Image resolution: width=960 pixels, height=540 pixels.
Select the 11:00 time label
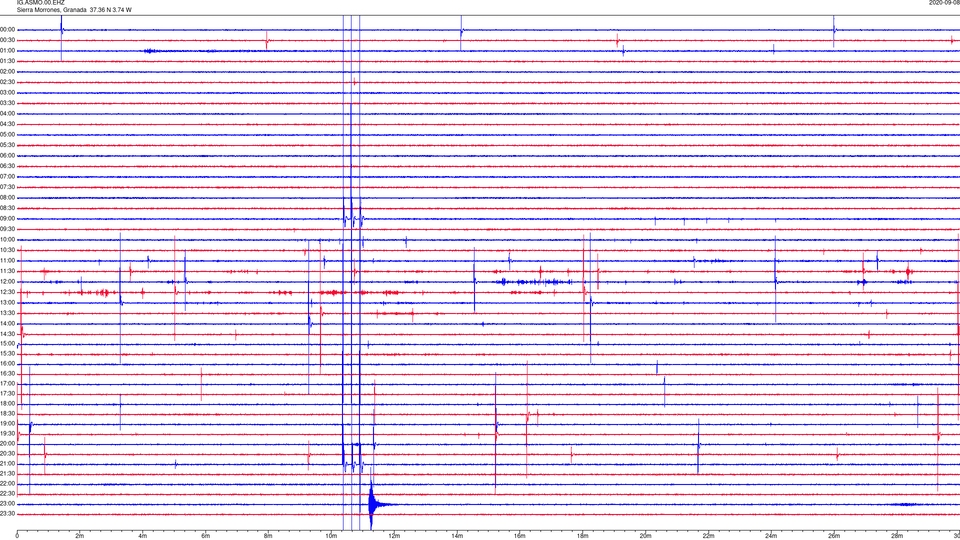click(x=8, y=261)
